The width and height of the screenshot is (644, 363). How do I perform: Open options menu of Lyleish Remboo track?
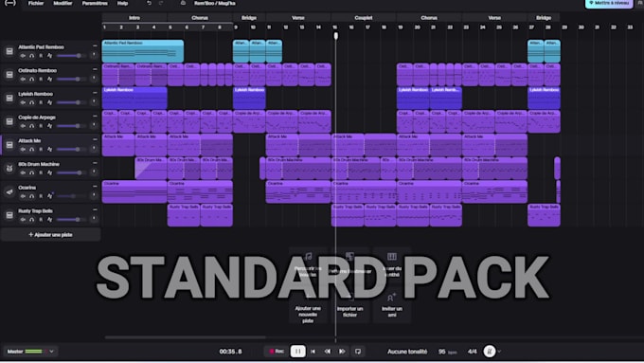coord(95,93)
